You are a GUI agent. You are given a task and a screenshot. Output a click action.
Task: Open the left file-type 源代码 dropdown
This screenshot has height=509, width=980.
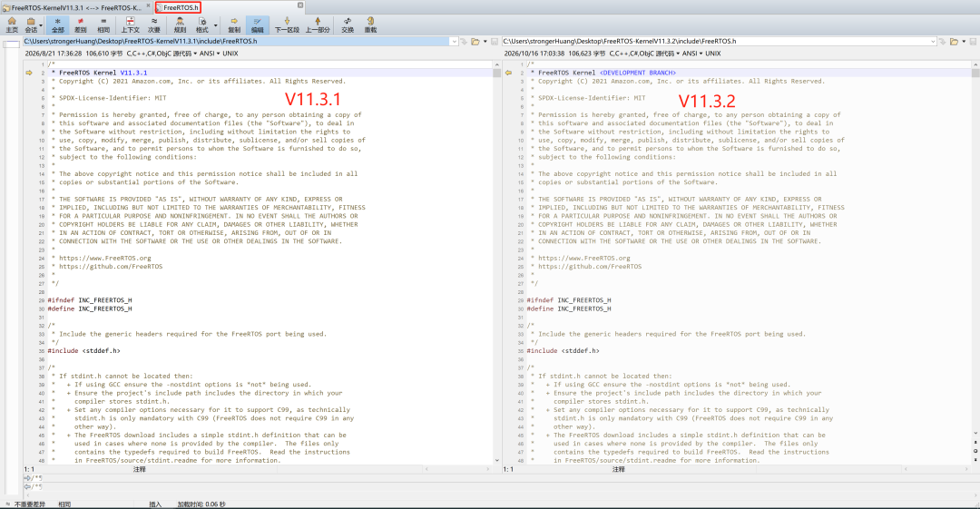[162, 54]
